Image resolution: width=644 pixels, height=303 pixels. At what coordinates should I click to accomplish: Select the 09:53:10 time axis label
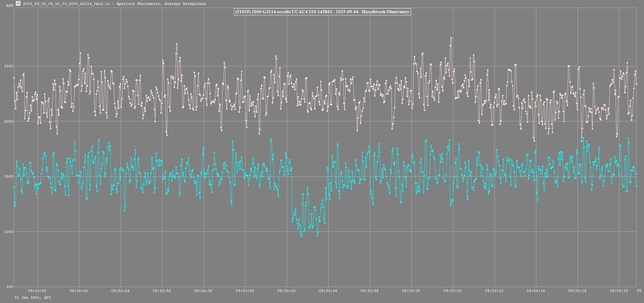coord(453,291)
